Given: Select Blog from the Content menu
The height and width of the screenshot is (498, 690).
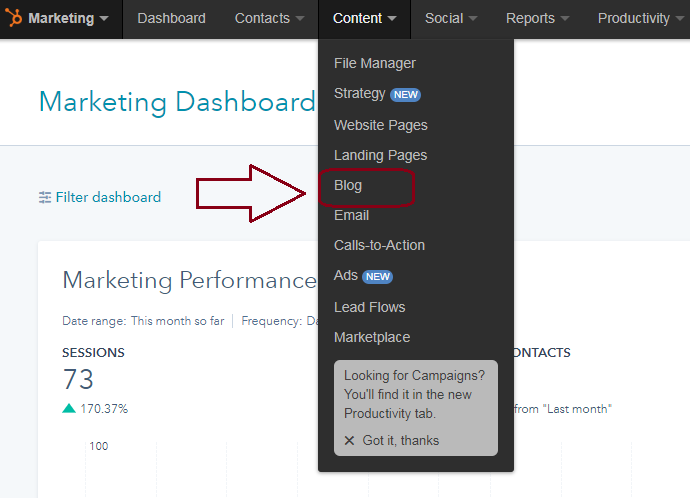Looking at the screenshot, I should (x=348, y=185).
